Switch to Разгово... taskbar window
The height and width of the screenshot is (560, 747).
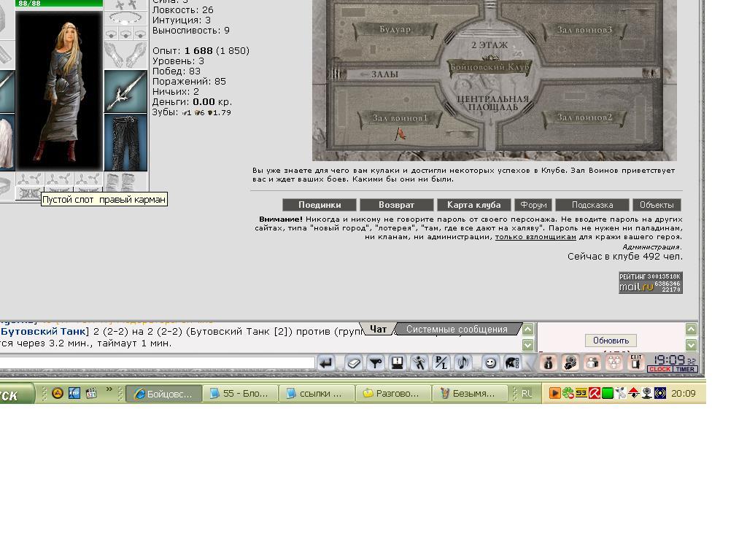pyautogui.click(x=393, y=393)
